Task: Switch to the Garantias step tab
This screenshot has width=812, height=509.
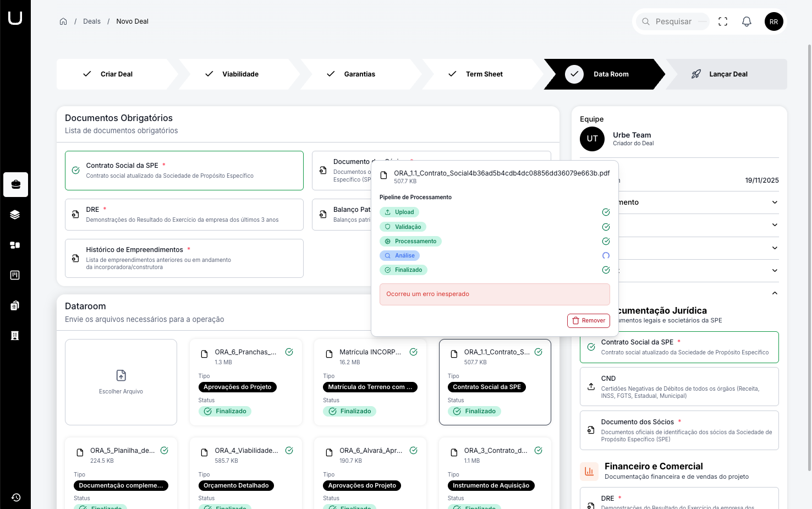Action: [359, 74]
